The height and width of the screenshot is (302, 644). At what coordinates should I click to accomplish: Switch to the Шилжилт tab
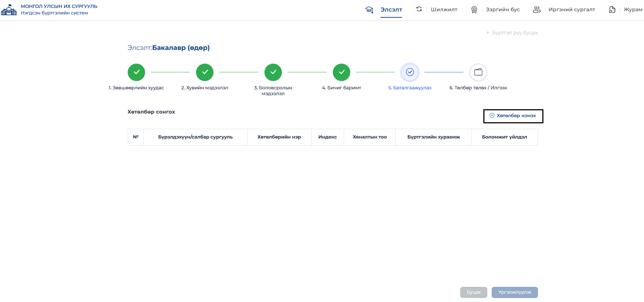click(444, 10)
